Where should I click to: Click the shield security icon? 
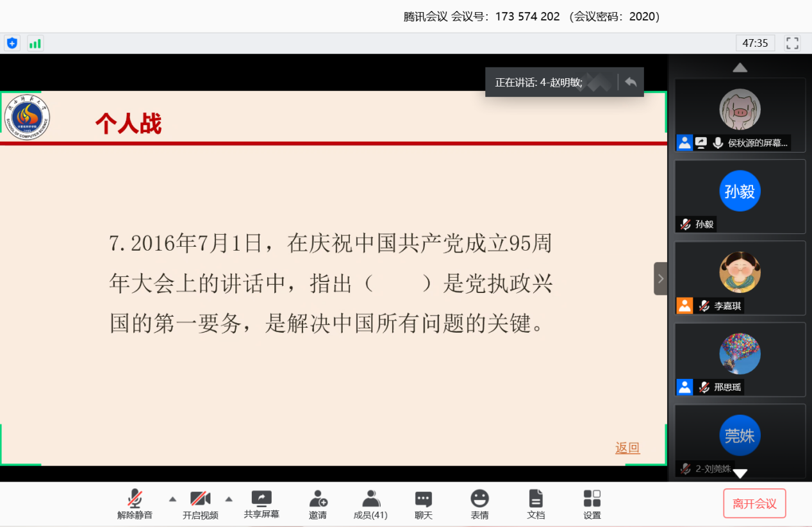(x=12, y=44)
